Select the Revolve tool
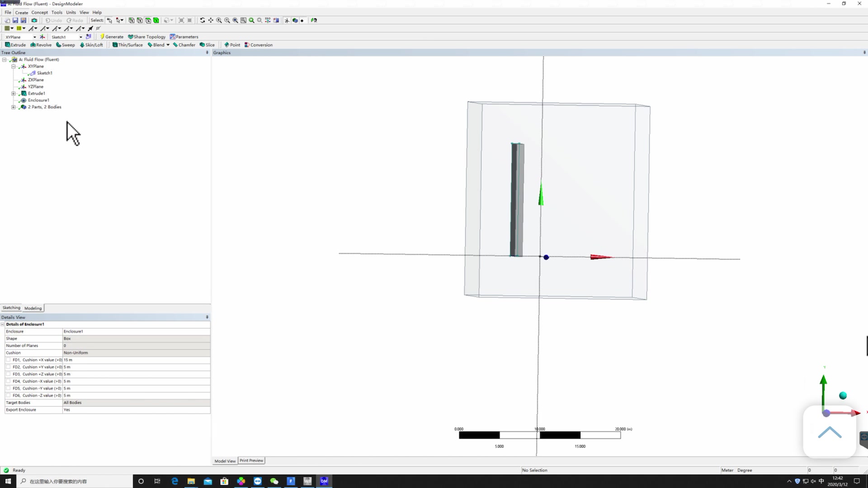The width and height of the screenshot is (868, 488). click(41, 45)
